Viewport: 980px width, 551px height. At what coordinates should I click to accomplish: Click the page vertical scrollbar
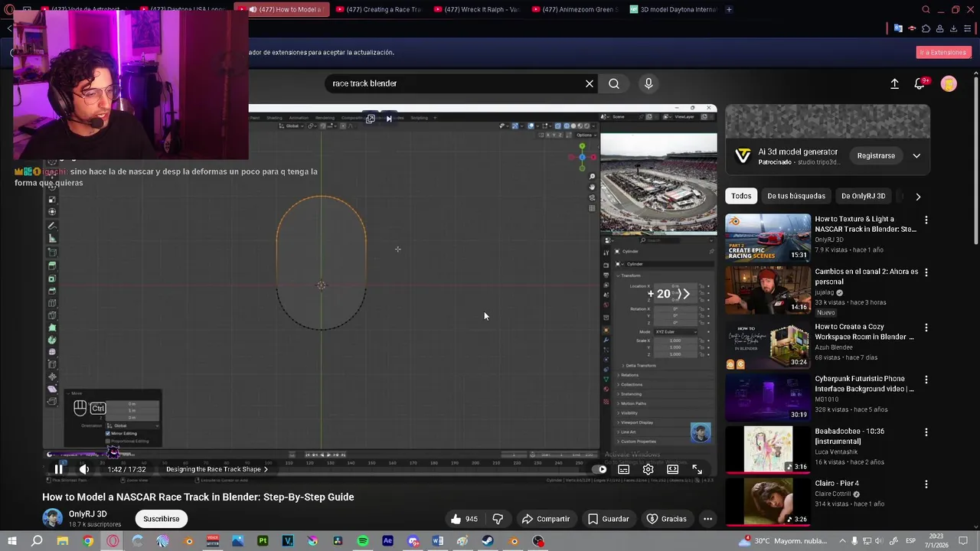click(x=976, y=161)
